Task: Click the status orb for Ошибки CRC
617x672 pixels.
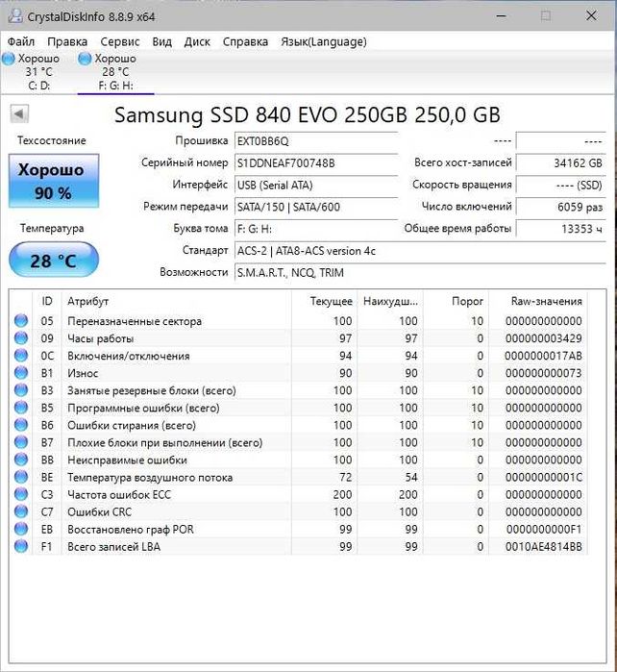Action: click(21, 511)
